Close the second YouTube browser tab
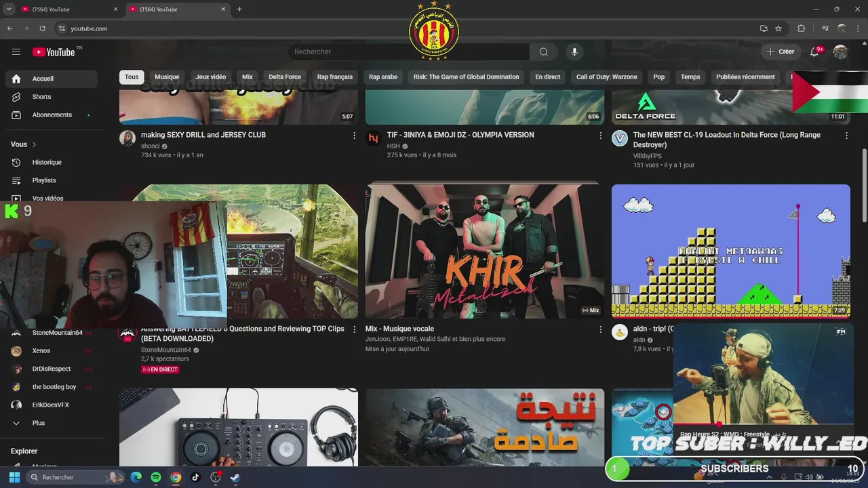This screenshot has width=868, height=488. (x=223, y=9)
